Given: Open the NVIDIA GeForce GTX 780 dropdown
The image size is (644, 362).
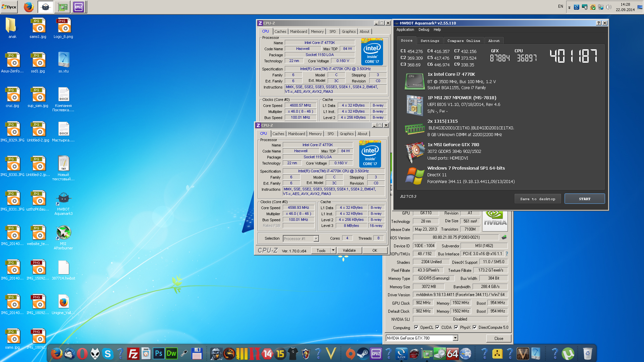Looking at the screenshot, I should coord(422,338).
